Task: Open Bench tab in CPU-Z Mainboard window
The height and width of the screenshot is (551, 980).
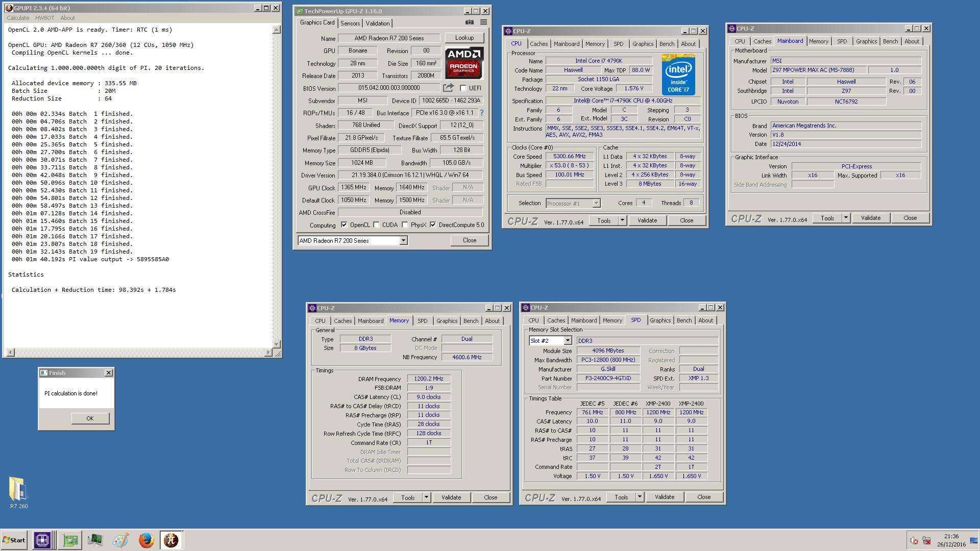Action: coord(890,41)
